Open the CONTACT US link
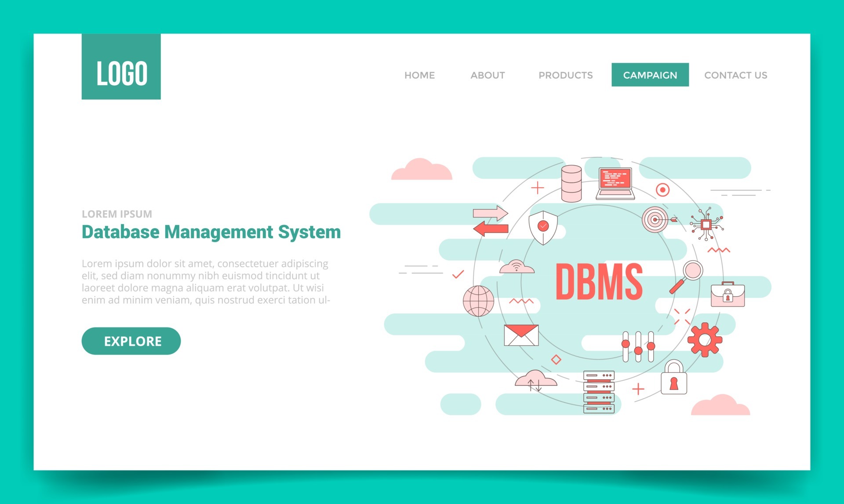Screen dimensions: 844x504 (x=735, y=75)
